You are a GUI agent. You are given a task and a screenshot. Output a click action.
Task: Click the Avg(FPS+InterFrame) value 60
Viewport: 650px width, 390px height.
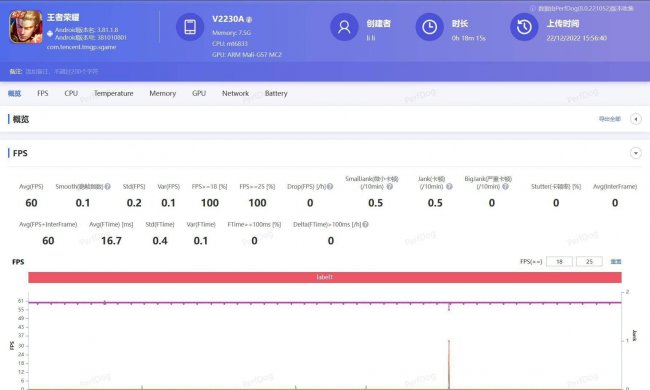[x=48, y=240]
